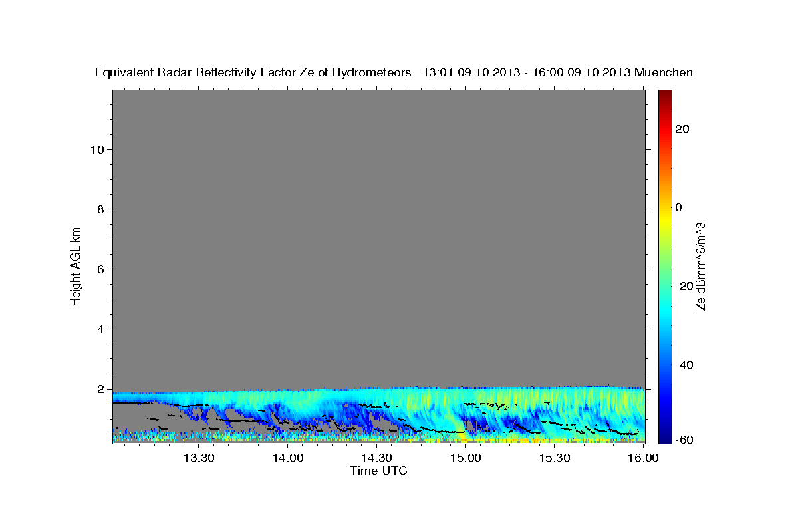Click the 15:00 time tick label

point(465,458)
